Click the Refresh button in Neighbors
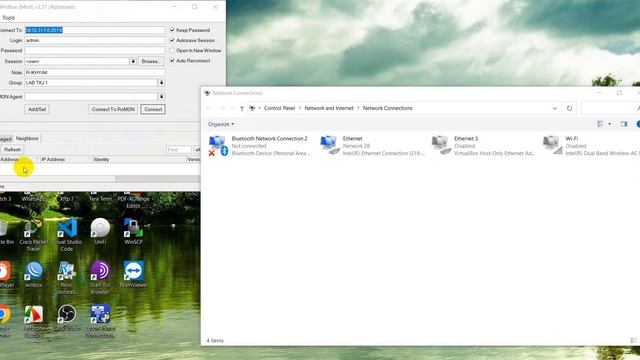This screenshot has height=360, width=640. (x=12, y=150)
